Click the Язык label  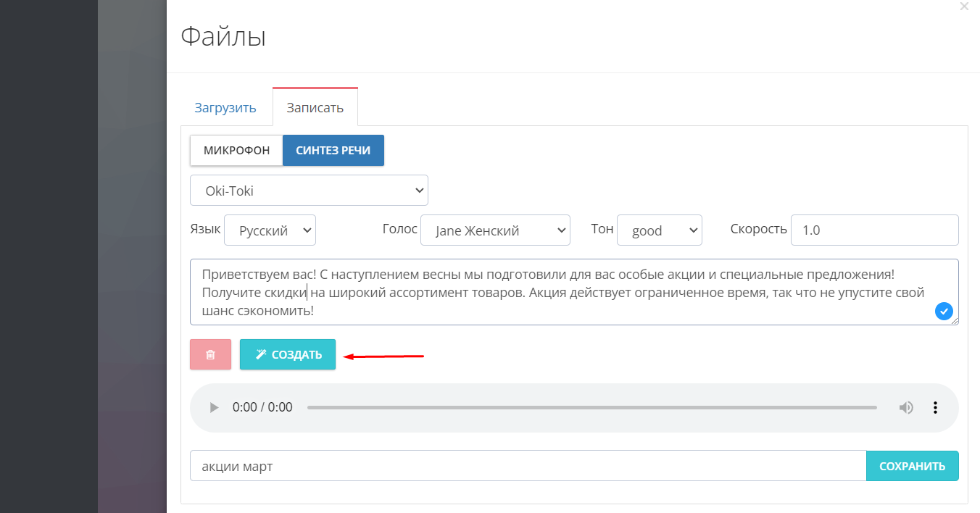(x=205, y=229)
